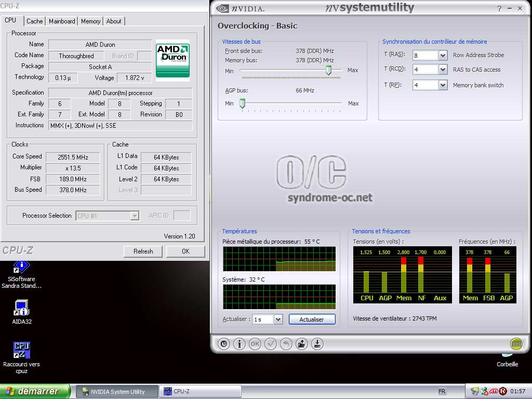Click the voltages bar chart
Viewport: 532px width, 399px height.
point(403,275)
